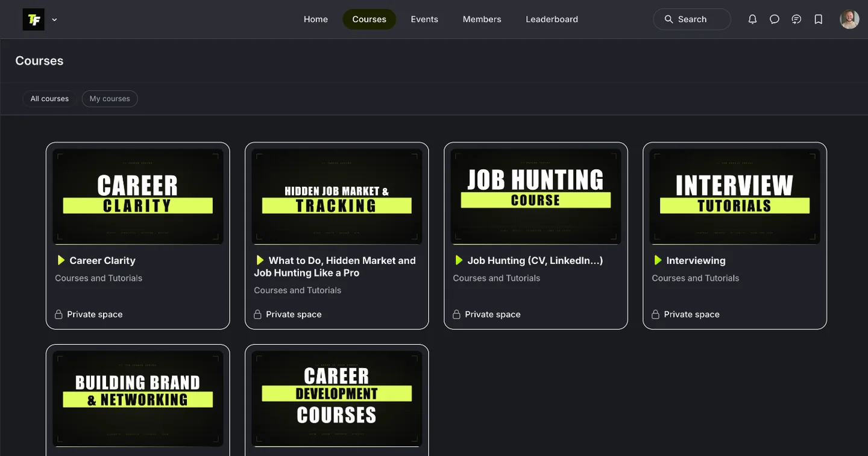Image resolution: width=868 pixels, height=456 pixels.
Task: Click the Interviewing course title
Action: pyautogui.click(x=696, y=260)
